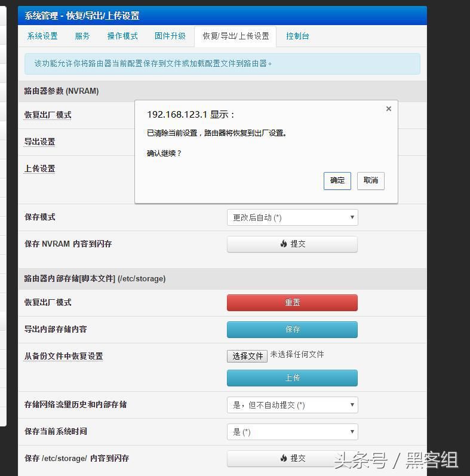Image resolution: width=470 pixels, height=476 pixels.
Task: Expand the 保存模式 dropdown
Action: (x=293, y=217)
